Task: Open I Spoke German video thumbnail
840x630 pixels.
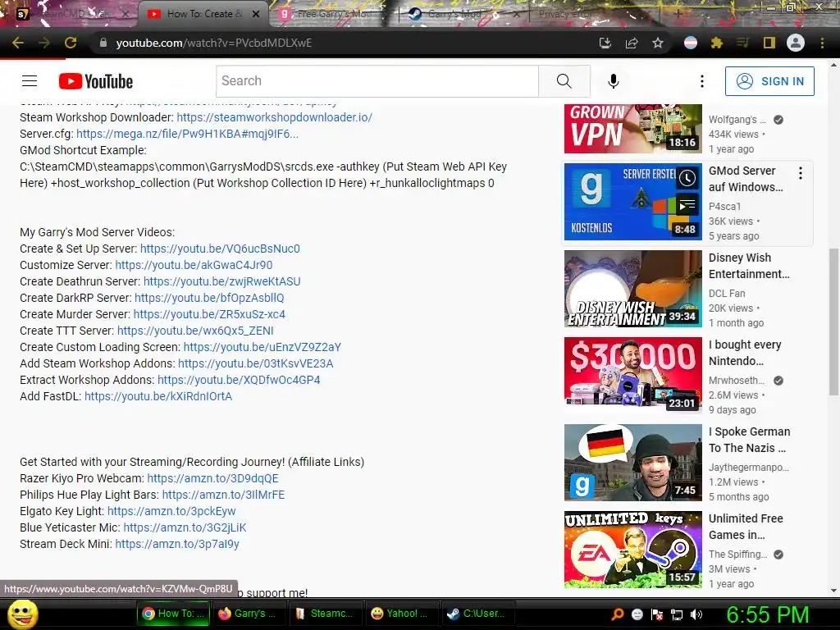Action: click(632, 463)
